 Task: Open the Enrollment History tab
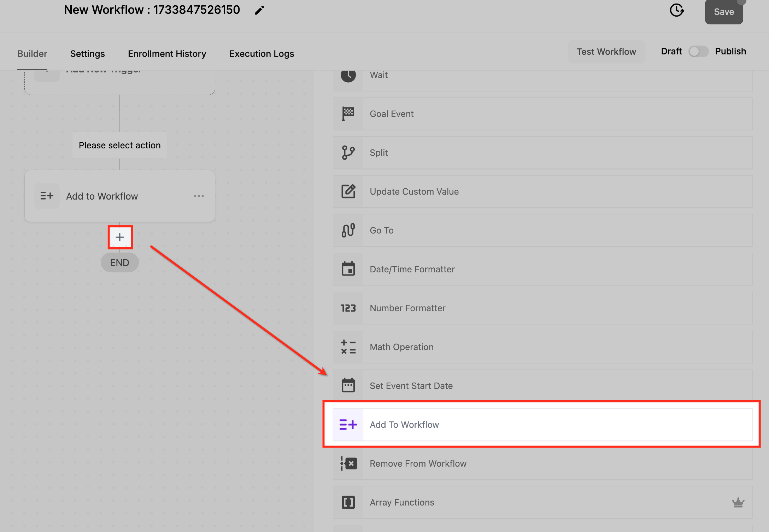pos(167,54)
